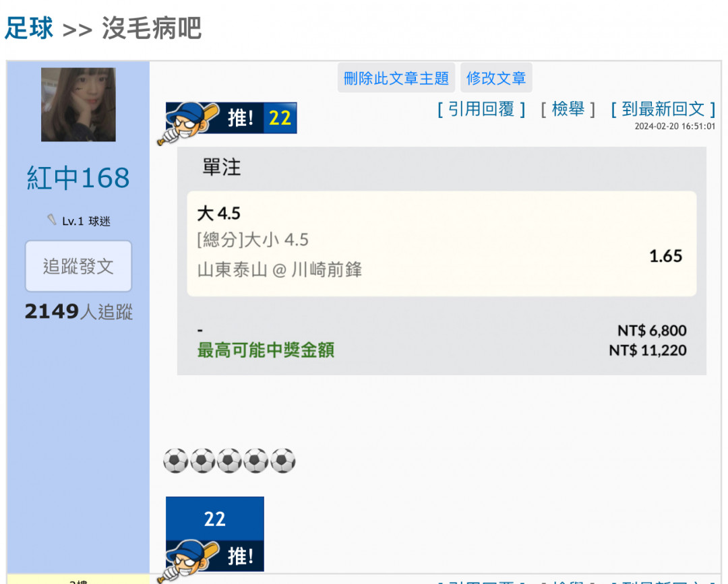
Task: Click 引用回覆 to quote reply
Action: point(481,110)
